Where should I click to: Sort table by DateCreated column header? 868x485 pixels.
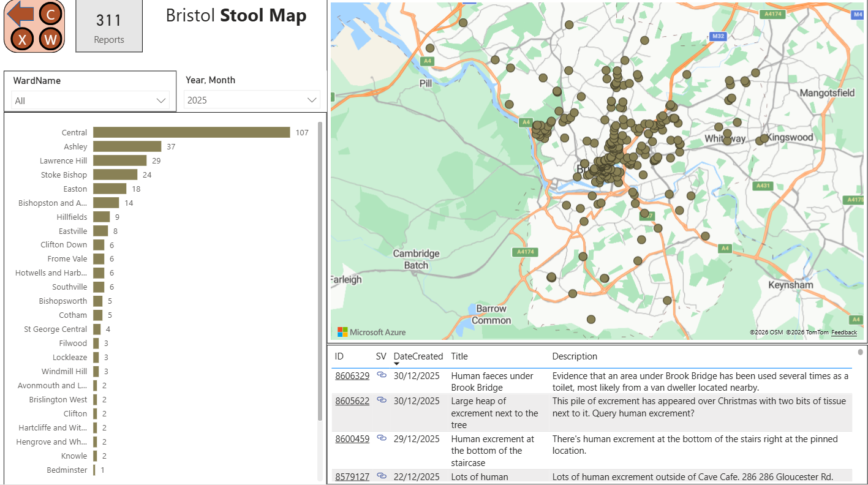418,356
